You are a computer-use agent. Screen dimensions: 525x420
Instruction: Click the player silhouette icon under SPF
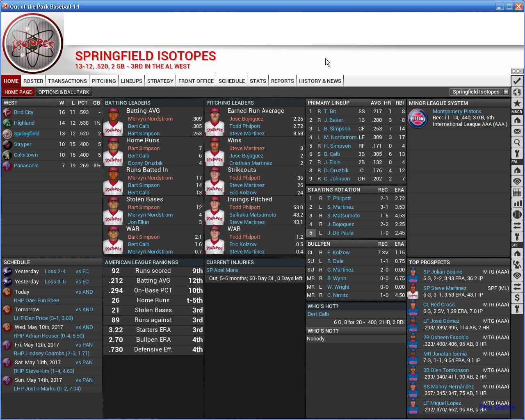click(517, 265)
